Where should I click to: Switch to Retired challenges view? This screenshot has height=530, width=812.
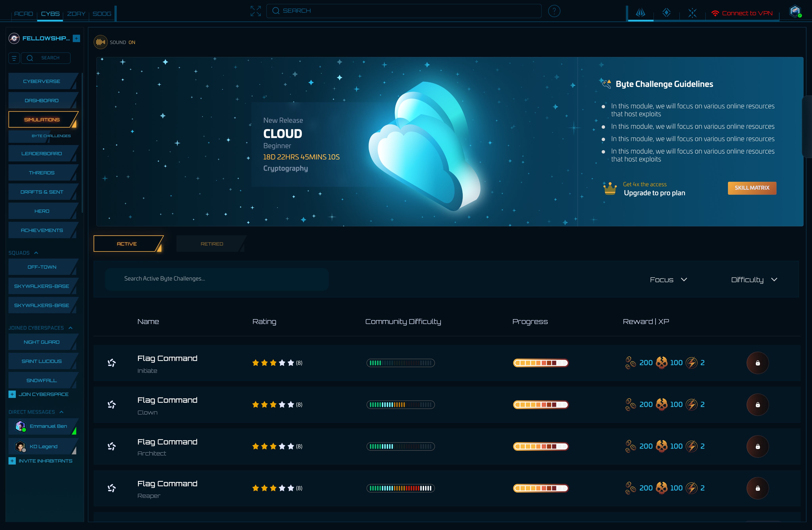click(x=212, y=244)
